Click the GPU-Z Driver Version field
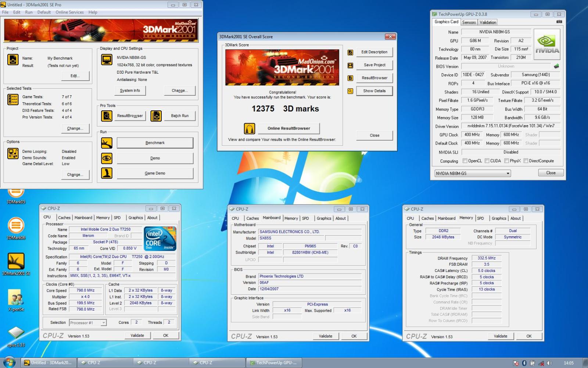The height and width of the screenshot is (368, 588). point(511,126)
